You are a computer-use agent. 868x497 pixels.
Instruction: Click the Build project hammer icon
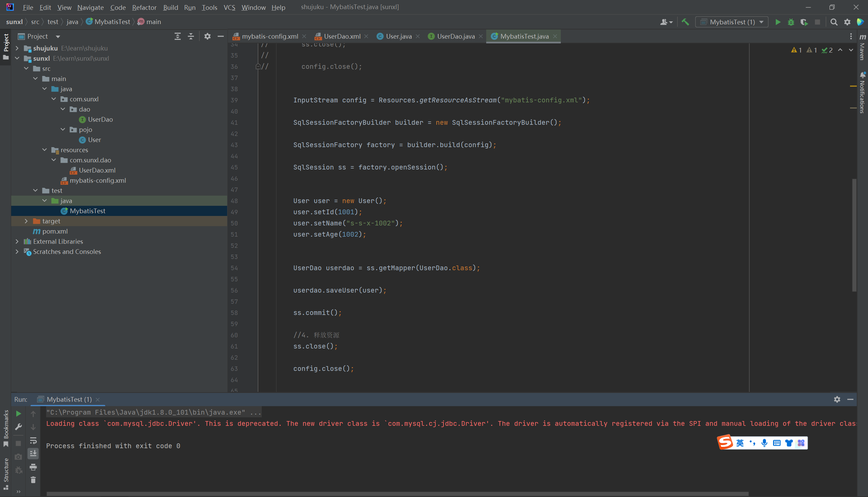click(685, 22)
